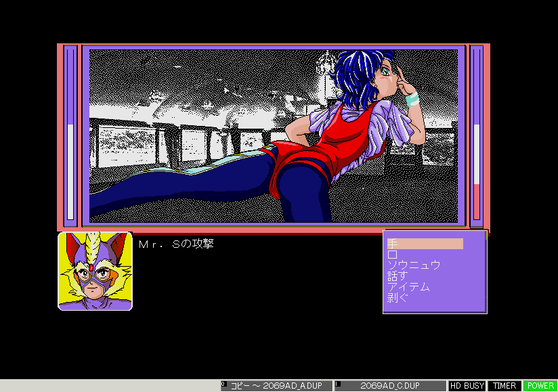Choose 話す from the command menu
Viewport: 558px width, 392px height.
point(398,276)
